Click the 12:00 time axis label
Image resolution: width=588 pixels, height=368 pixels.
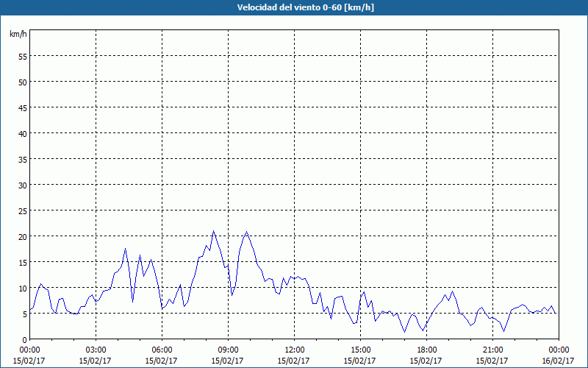point(295,350)
